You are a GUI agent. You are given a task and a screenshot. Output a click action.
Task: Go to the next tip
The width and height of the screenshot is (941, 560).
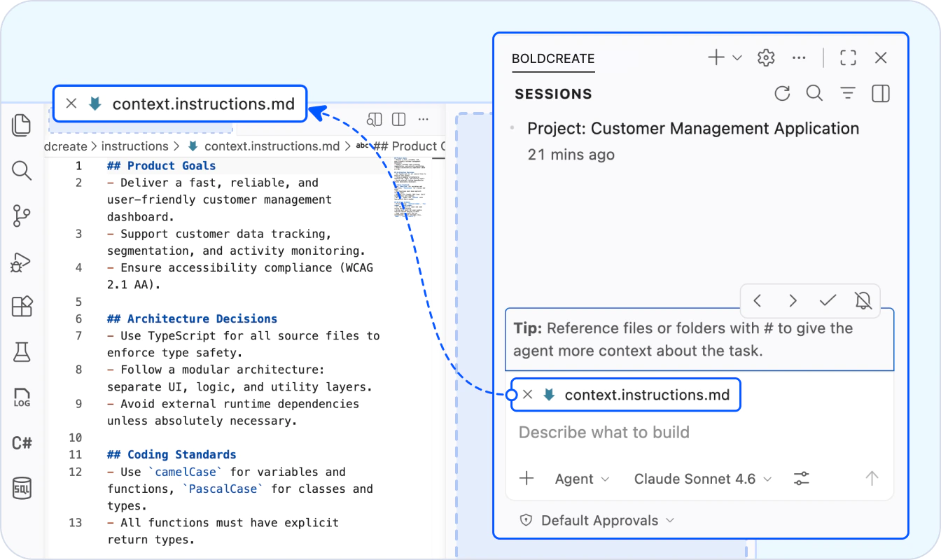pyautogui.click(x=793, y=301)
